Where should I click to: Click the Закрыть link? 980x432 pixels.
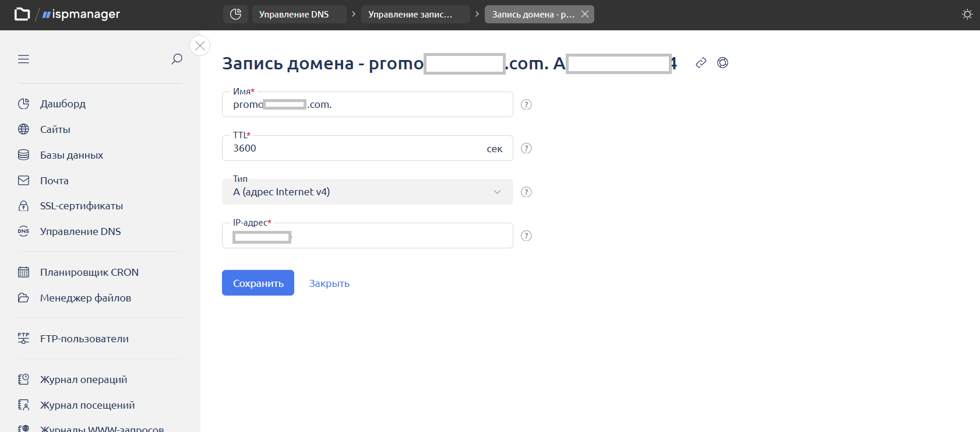tap(329, 283)
